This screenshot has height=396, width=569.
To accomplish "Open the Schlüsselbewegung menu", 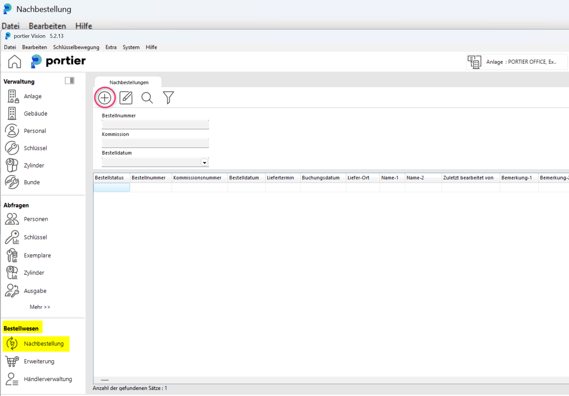I will pos(76,47).
